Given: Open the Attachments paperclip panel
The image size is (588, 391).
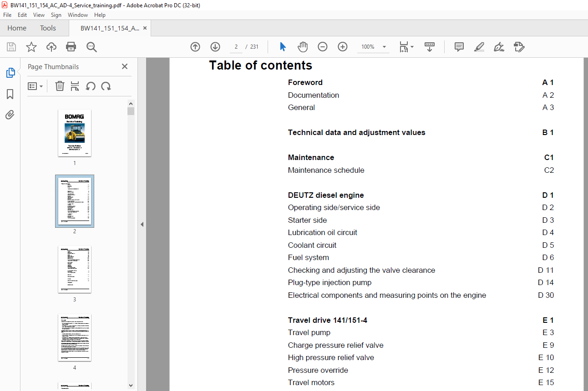Looking at the screenshot, I should pyautogui.click(x=10, y=115).
